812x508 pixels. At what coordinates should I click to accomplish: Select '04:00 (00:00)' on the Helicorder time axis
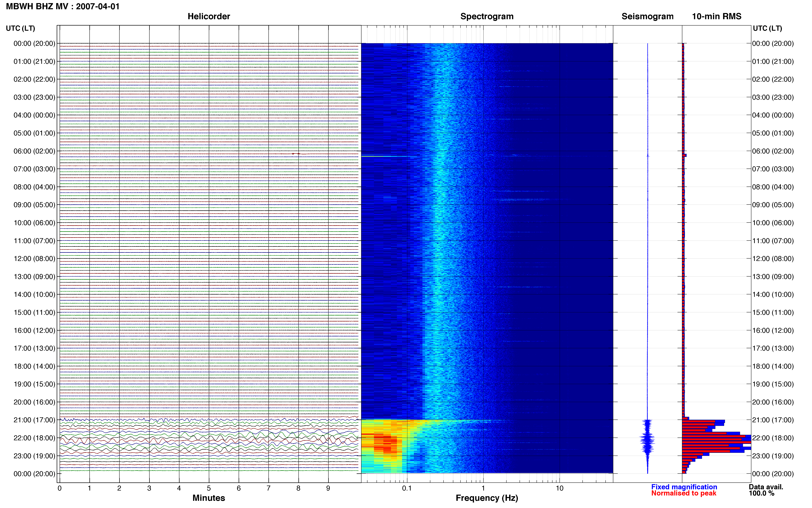coord(34,115)
